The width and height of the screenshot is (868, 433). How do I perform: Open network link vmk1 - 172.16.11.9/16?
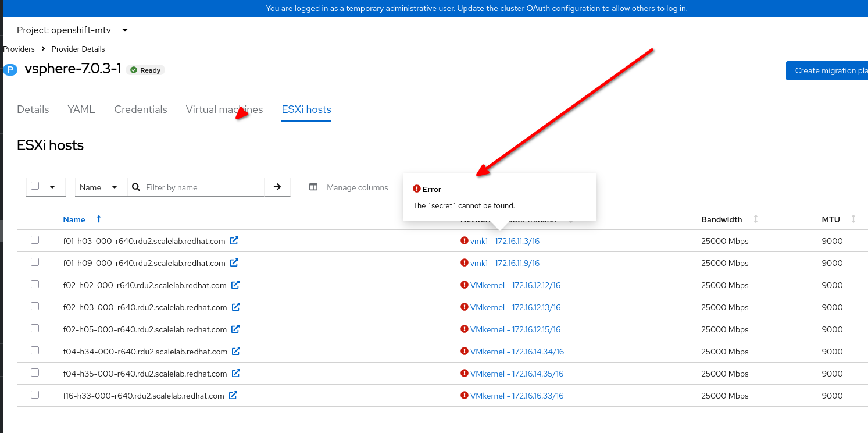[x=505, y=263]
